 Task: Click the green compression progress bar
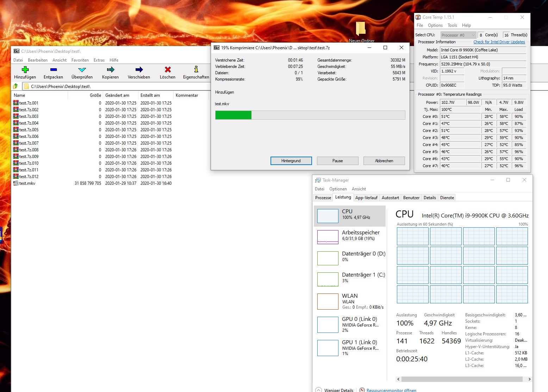pos(310,115)
